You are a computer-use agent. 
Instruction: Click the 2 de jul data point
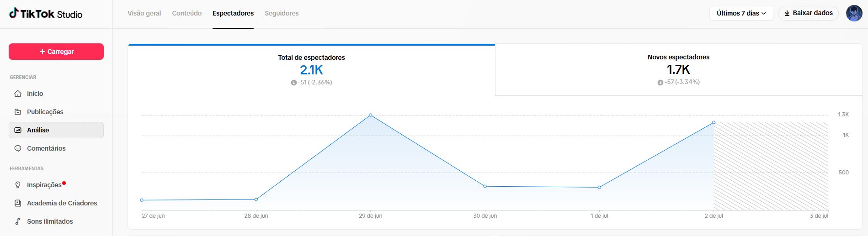(x=714, y=122)
